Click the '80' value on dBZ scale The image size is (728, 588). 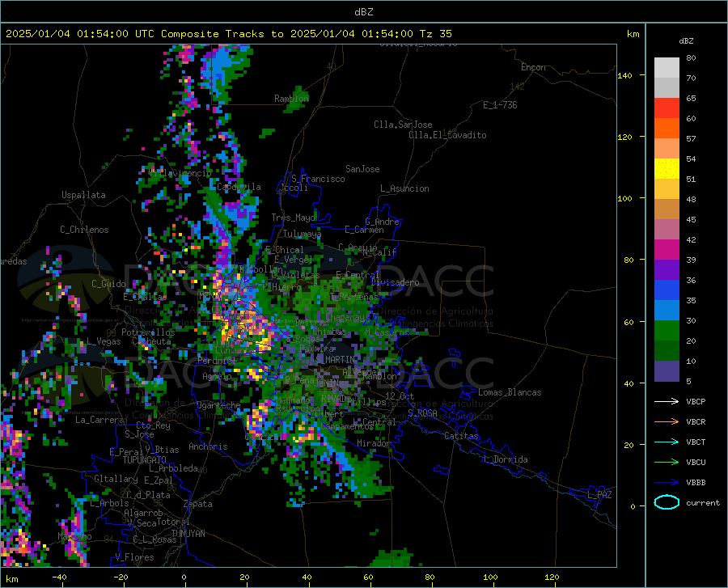click(x=691, y=58)
